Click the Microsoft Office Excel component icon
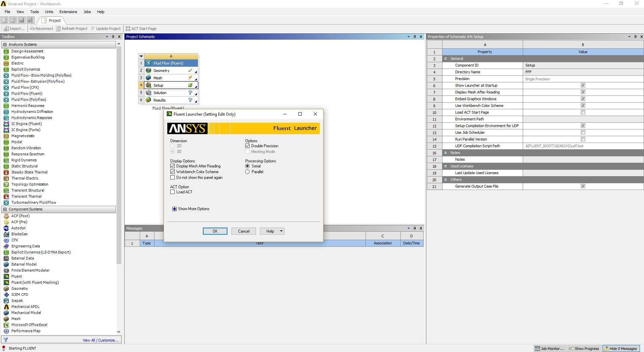This screenshot has height=352, width=644. [6, 325]
